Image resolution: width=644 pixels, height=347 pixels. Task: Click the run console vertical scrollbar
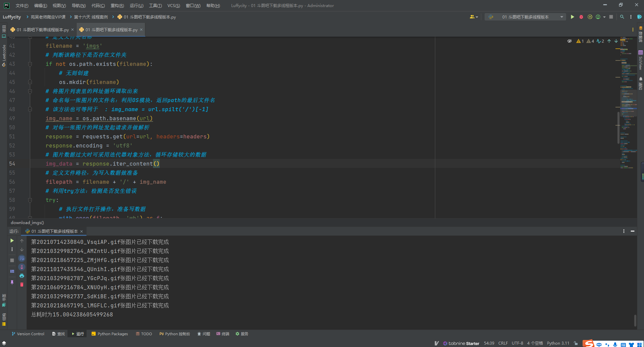pos(635,320)
